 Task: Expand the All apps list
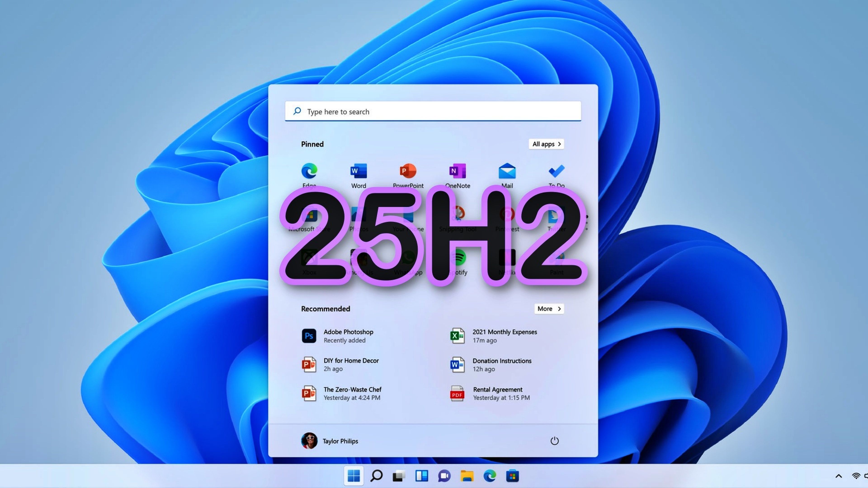546,144
